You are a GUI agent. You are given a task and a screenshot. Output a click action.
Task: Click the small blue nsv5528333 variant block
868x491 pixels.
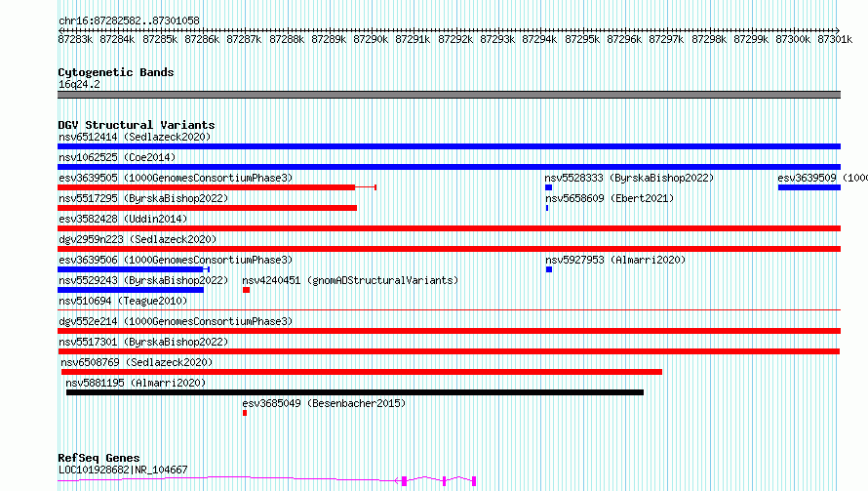(548, 187)
